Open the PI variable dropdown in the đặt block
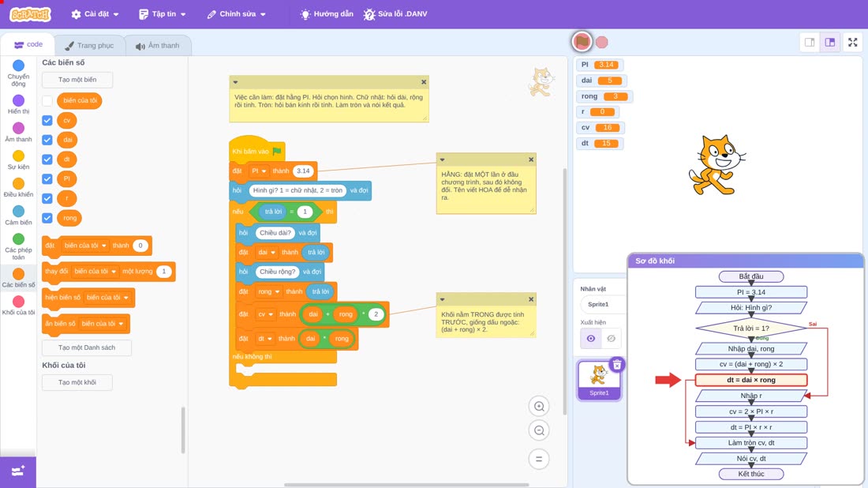 pos(259,171)
